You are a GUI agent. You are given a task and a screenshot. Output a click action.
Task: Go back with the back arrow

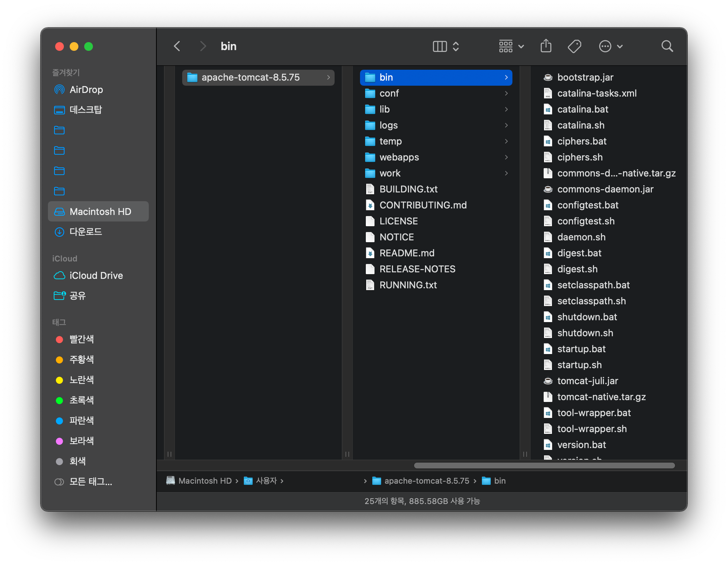coord(177,46)
